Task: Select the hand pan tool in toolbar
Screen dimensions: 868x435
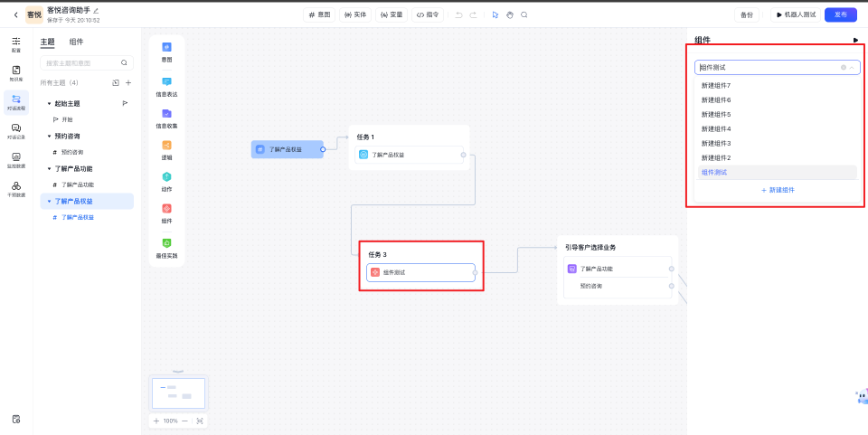Action: [x=509, y=14]
